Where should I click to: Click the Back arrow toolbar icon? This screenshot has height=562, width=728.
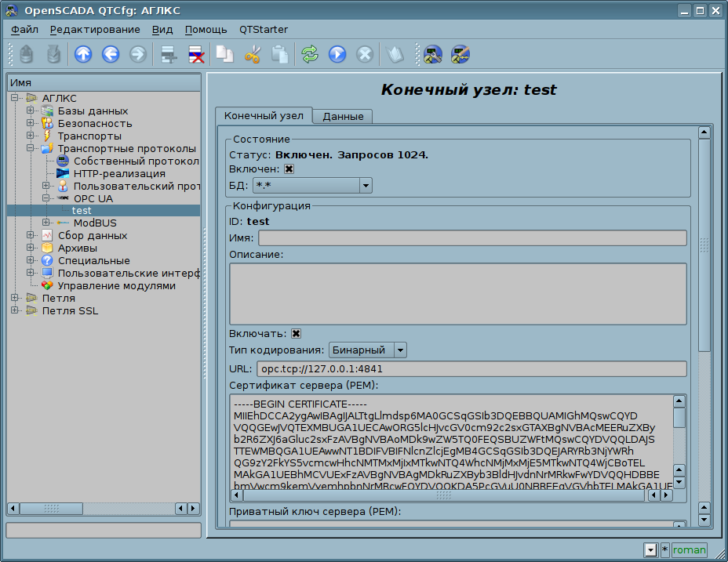click(x=111, y=54)
